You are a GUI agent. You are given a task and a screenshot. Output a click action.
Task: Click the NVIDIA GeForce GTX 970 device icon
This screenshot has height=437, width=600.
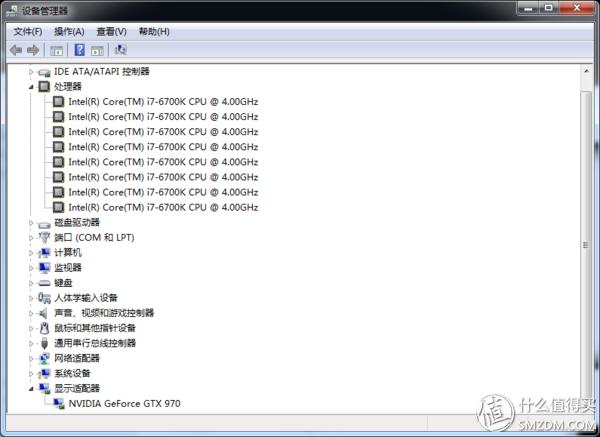[x=59, y=404]
